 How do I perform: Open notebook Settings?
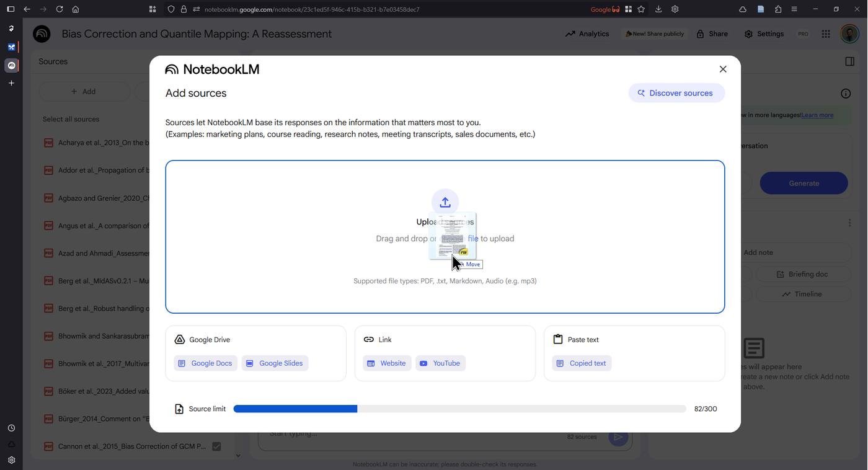[764, 34]
